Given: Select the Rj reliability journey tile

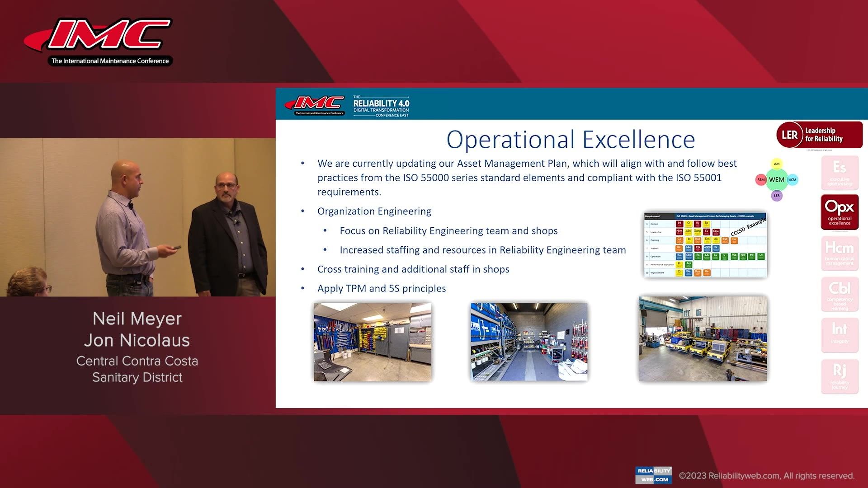Looking at the screenshot, I should (x=840, y=376).
